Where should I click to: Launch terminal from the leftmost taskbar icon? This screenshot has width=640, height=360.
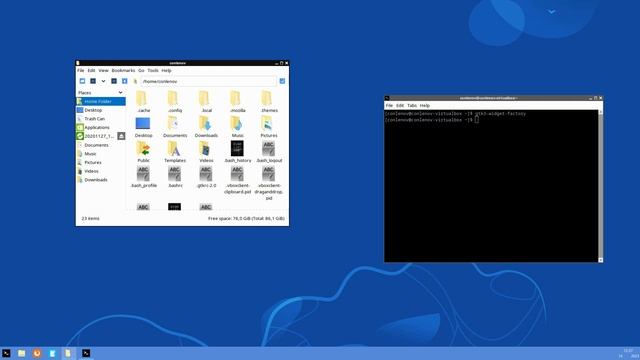click(x=6, y=353)
